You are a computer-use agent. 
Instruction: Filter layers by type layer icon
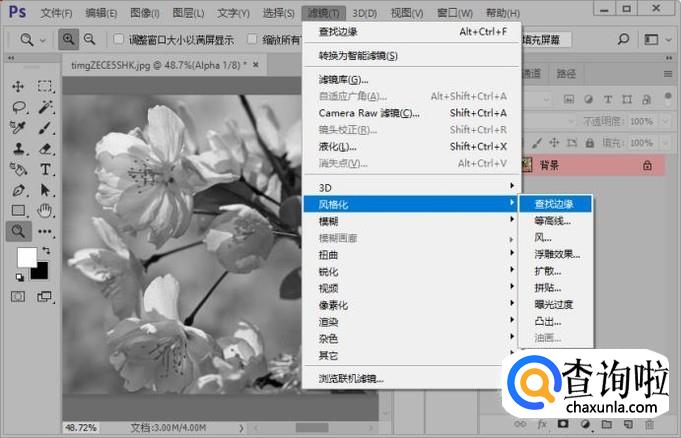coord(608,100)
